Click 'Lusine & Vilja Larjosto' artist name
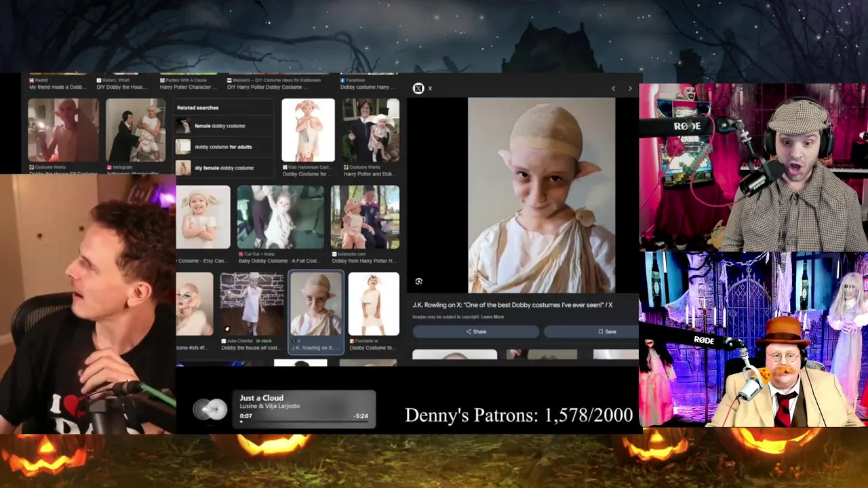Viewport: 868px width, 488px height. (x=270, y=406)
